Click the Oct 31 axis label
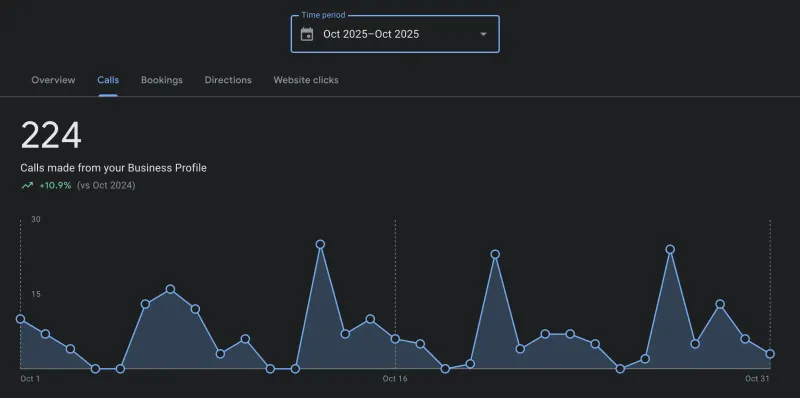This screenshot has height=398, width=800. pos(757,379)
